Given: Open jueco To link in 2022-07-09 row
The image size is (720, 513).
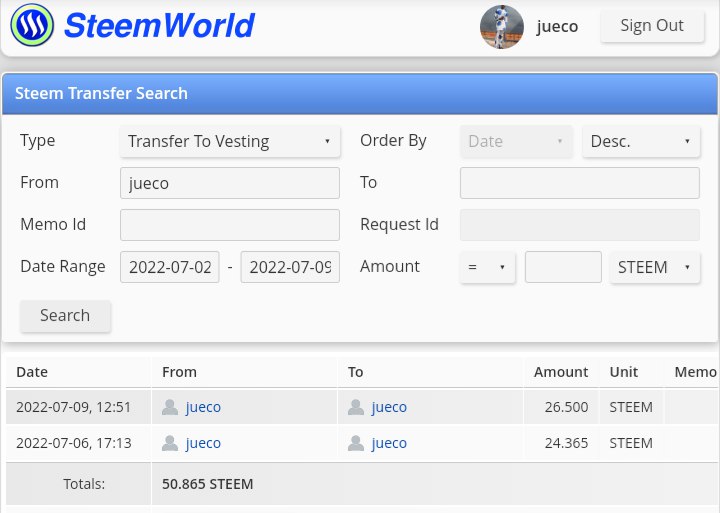Looking at the screenshot, I should pos(389,407).
